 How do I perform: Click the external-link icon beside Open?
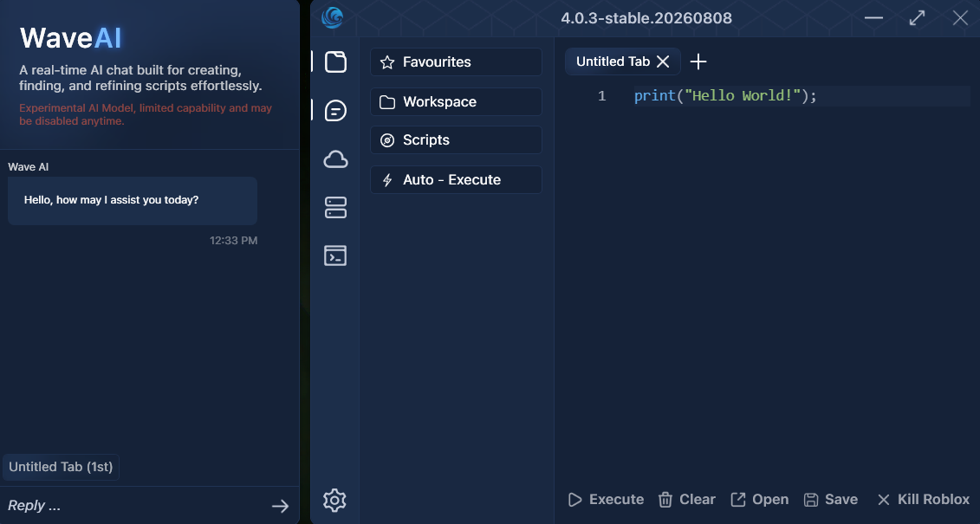click(x=737, y=500)
